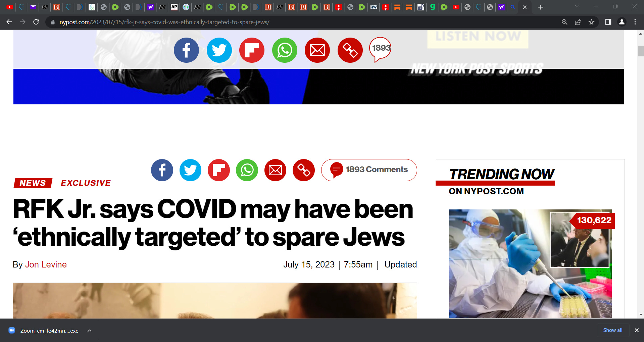Click the vertical scrollbar thumb
This screenshot has width=644, height=342.
tap(641, 51)
